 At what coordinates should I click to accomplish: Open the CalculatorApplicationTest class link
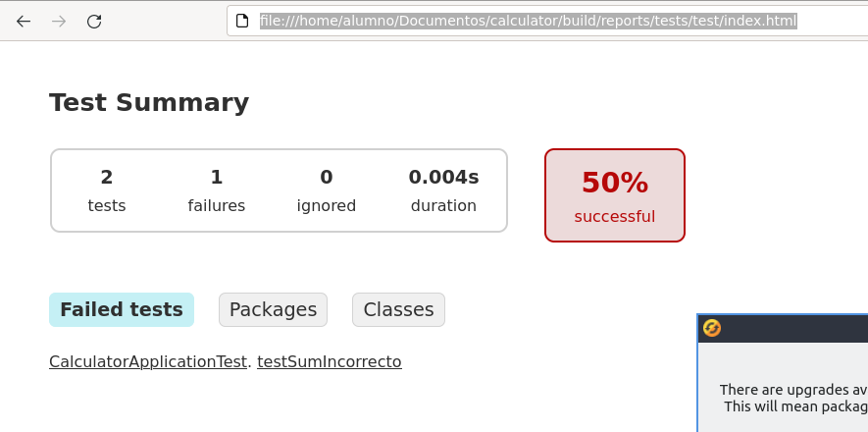click(x=148, y=361)
